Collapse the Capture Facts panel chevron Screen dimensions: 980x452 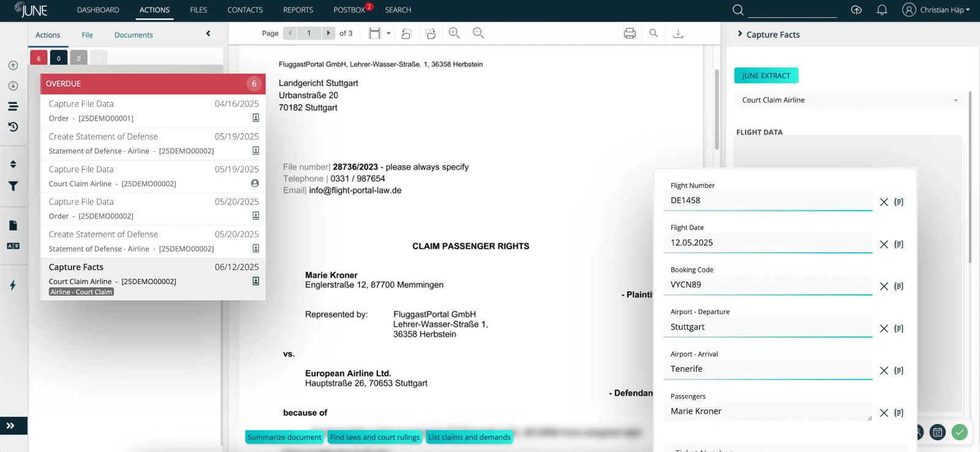(740, 34)
